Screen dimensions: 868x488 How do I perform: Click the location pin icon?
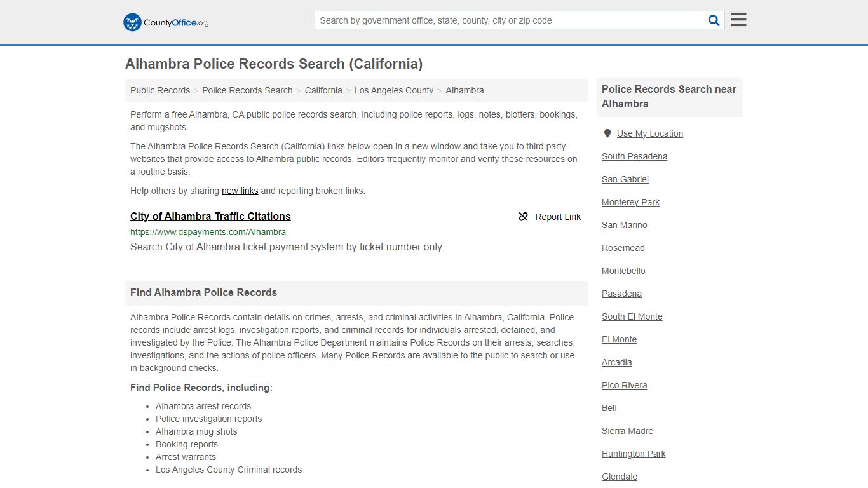[x=607, y=133]
